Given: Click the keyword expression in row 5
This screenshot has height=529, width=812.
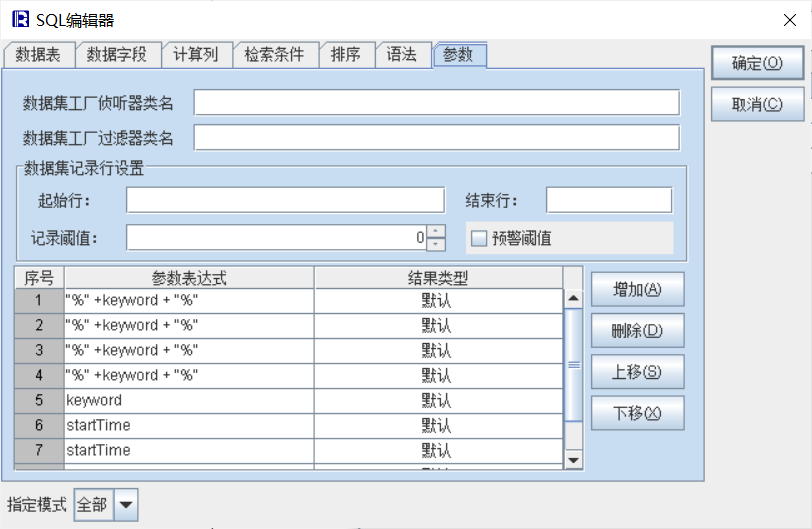Looking at the screenshot, I should 189,400.
